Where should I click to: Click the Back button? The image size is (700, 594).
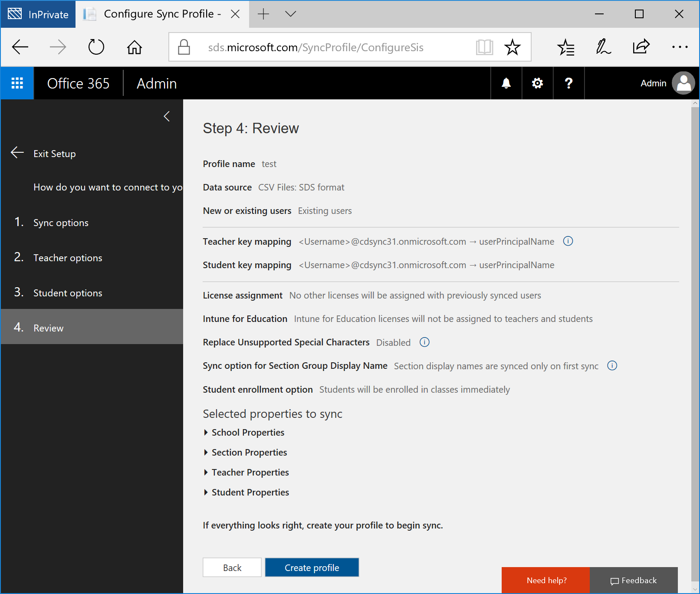[x=232, y=568]
